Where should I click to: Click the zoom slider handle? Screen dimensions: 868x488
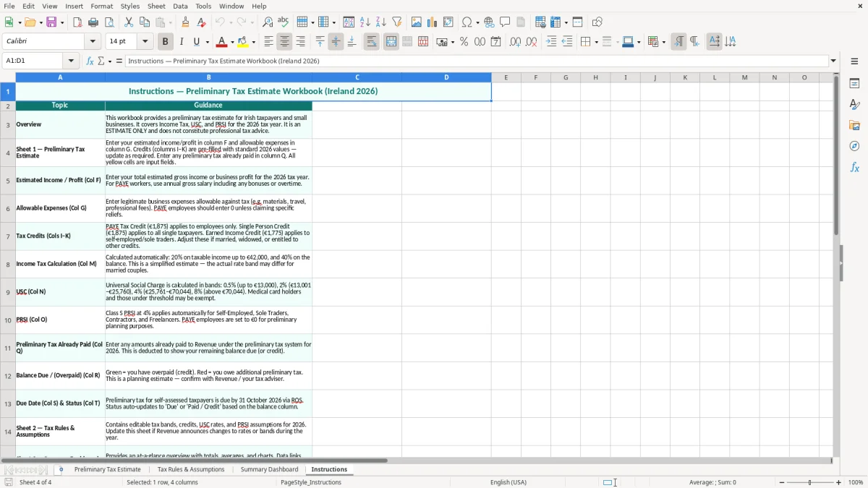pyautogui.click(x=810, y=482)
